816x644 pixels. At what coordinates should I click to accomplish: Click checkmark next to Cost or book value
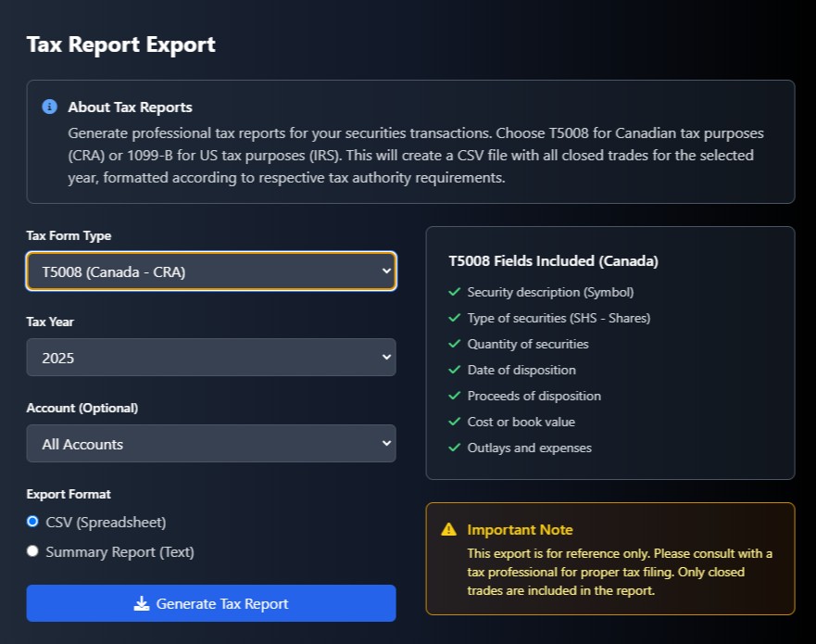(453, 422)
